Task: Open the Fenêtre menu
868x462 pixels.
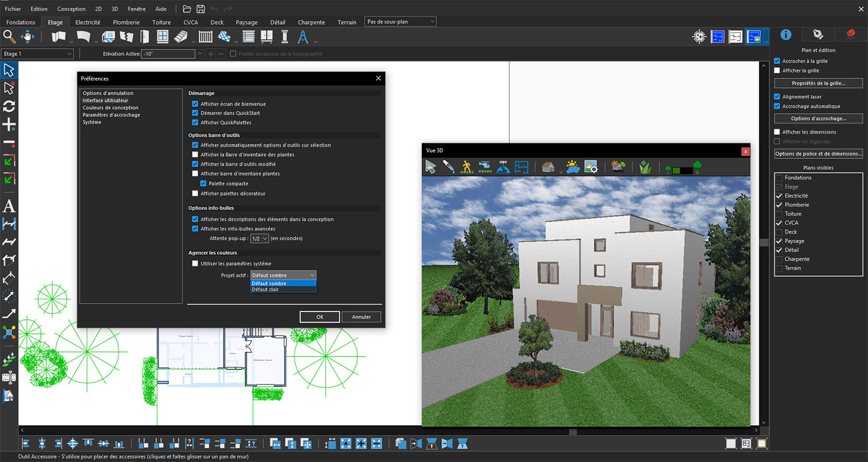Action: coord(136,9)
